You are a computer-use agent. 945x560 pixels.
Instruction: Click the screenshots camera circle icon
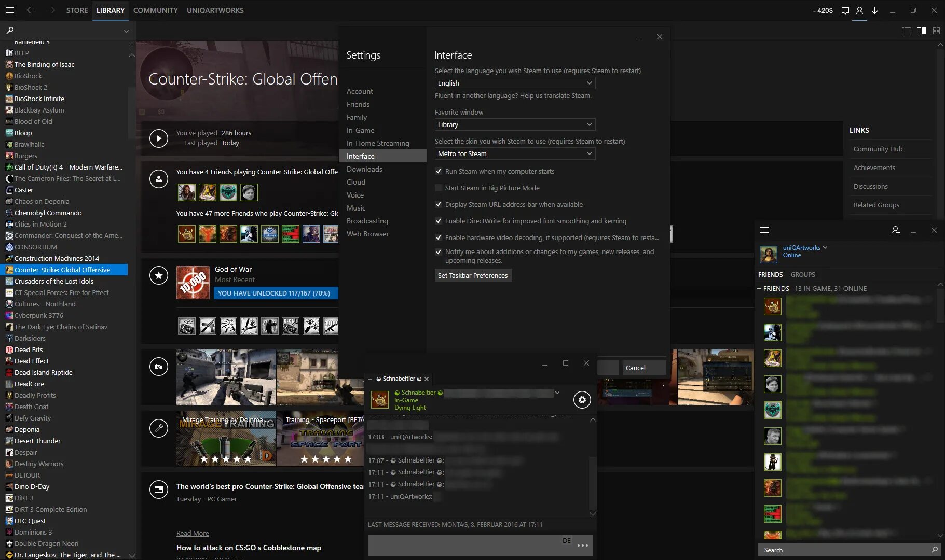coord(159,367)
